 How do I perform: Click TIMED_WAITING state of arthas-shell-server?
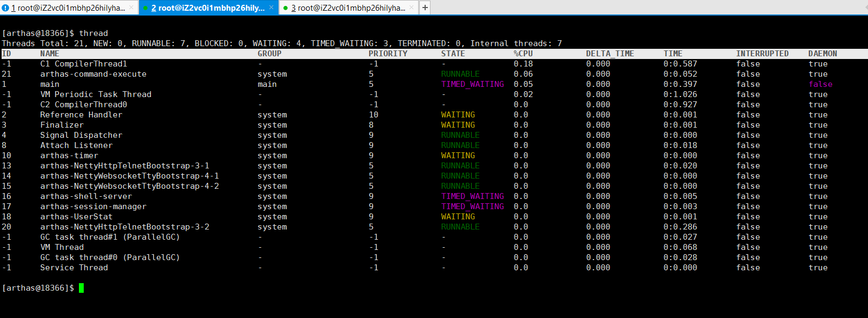pos(472,196)
